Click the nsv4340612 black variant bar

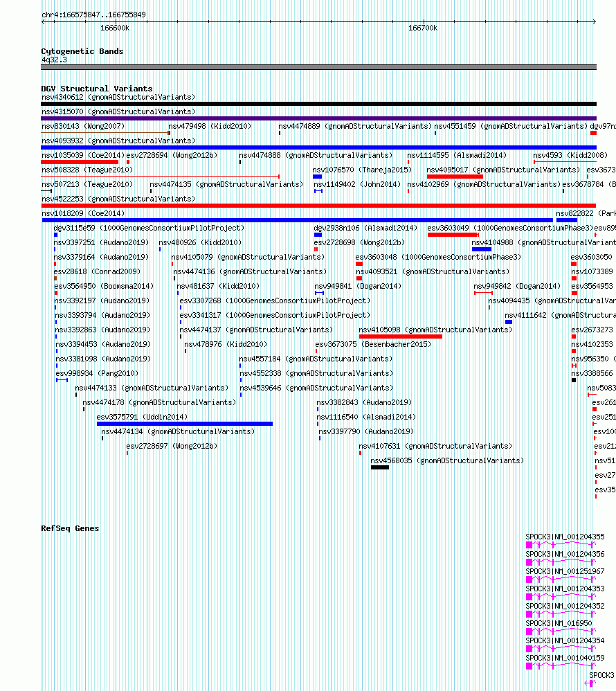[x=318, y=104]
